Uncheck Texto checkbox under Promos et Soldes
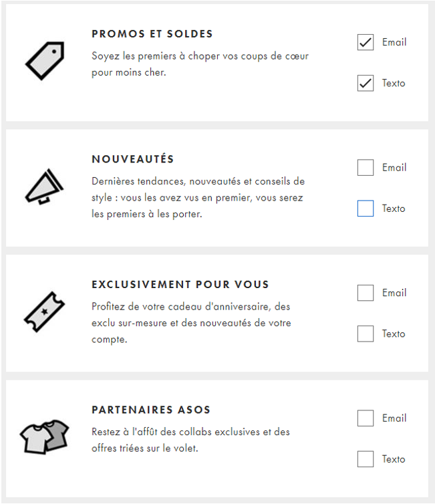 pyautogui.click(x=366, y=84)
